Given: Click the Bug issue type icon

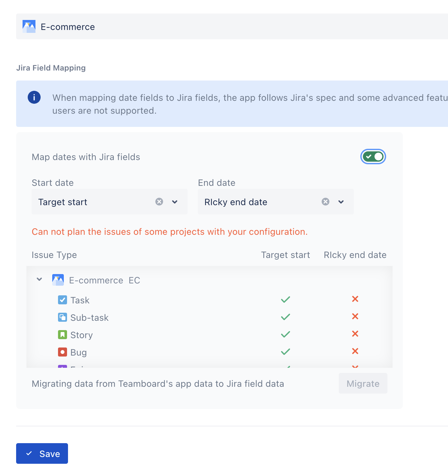Looking at the screenshot, I should click(62, 352).
